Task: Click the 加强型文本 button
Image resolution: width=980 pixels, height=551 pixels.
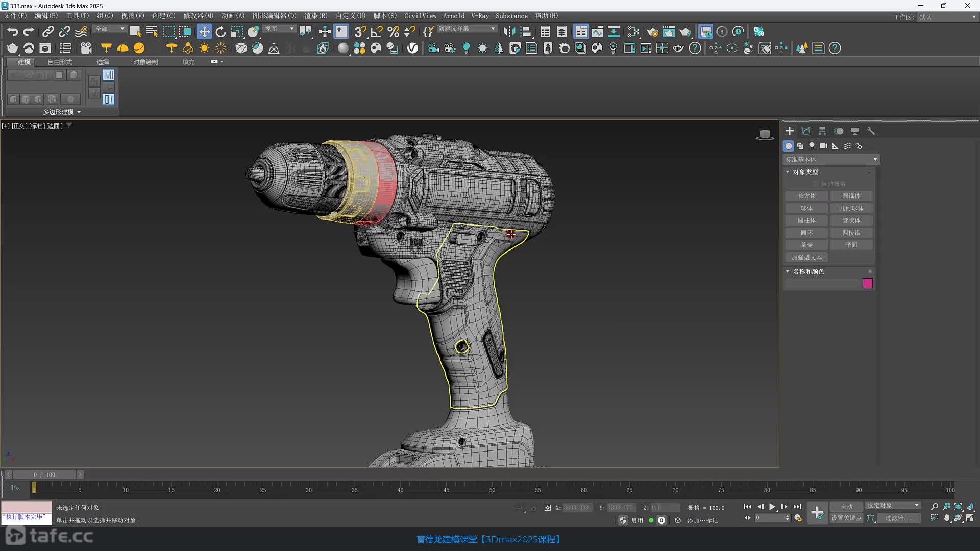Action: click(806, 257)
